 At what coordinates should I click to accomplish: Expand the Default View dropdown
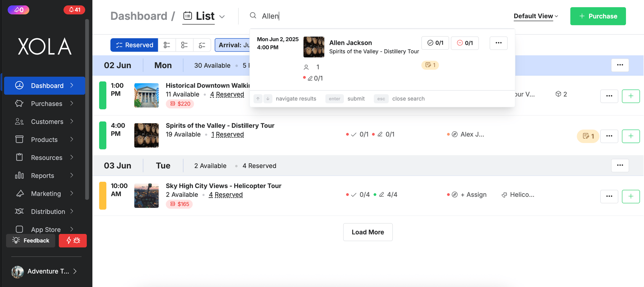tap(536, 16)
